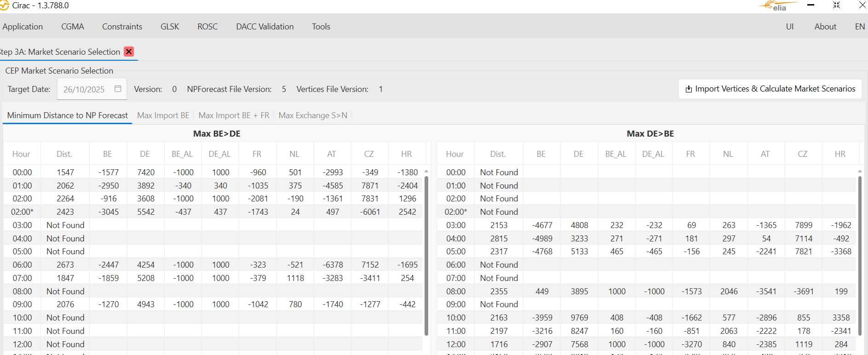Open the UI menu
The height and width of the screenshot is (355, 868).
point(789,27)
